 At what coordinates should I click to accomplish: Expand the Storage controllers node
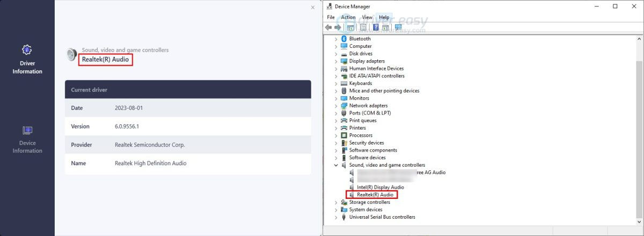click(x=336, y=202)
